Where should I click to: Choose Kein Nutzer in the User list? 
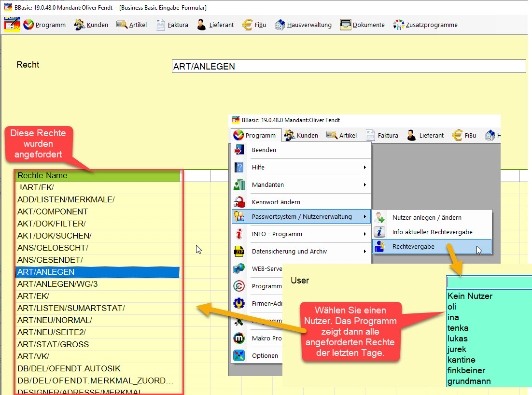pyautogui.click(x=489, y=296)
